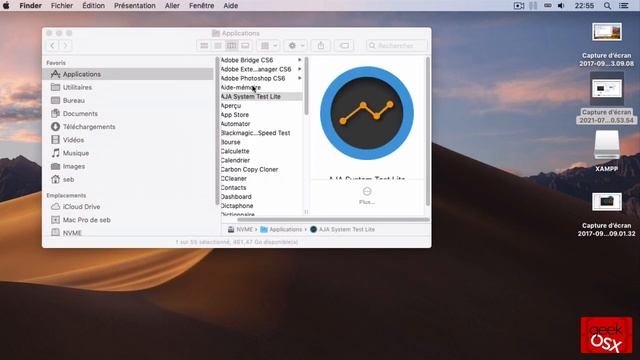Open the Apple menu
Screen dimensions: 640x360
point(6,6)
